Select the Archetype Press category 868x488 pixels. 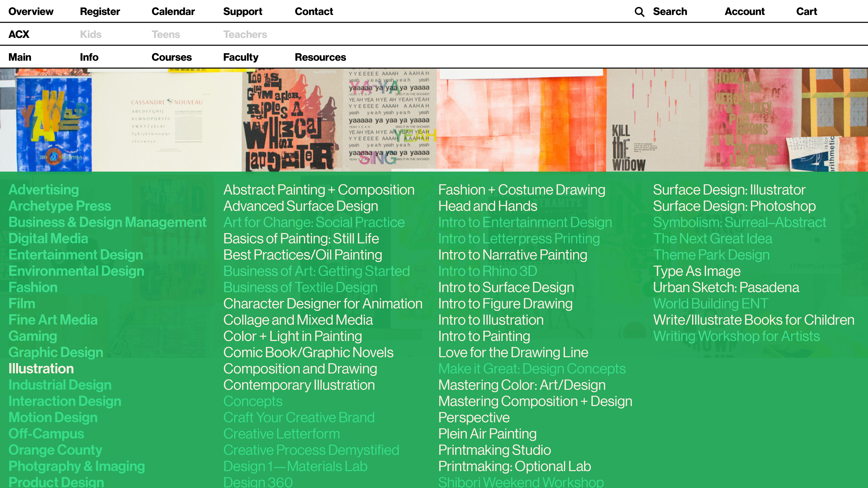pyautogui.click(x=60, y=206)
